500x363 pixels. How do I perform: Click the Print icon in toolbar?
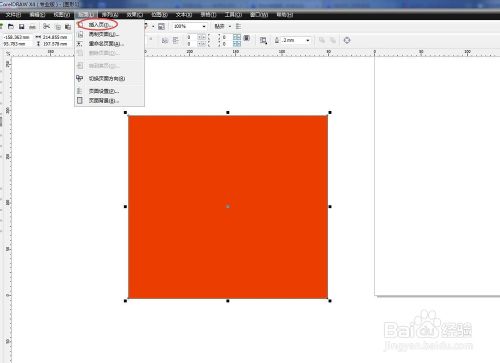(x=32, y=27)
